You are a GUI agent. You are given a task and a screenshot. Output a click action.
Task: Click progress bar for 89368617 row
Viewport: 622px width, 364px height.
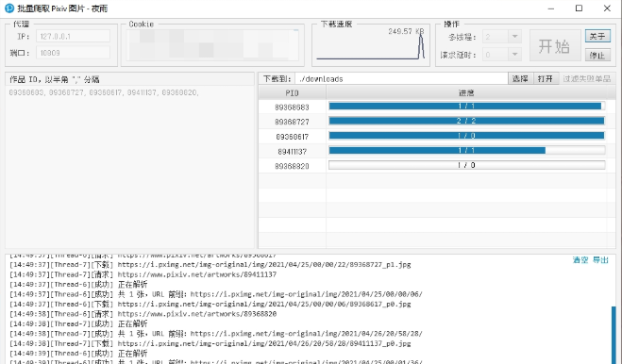click(466, 136)
